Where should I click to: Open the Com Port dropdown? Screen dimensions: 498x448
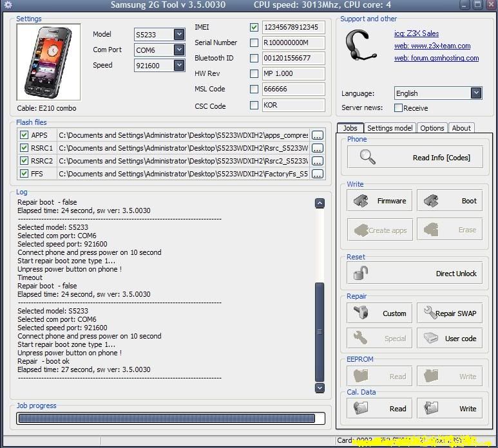click(x=179, y=50)
